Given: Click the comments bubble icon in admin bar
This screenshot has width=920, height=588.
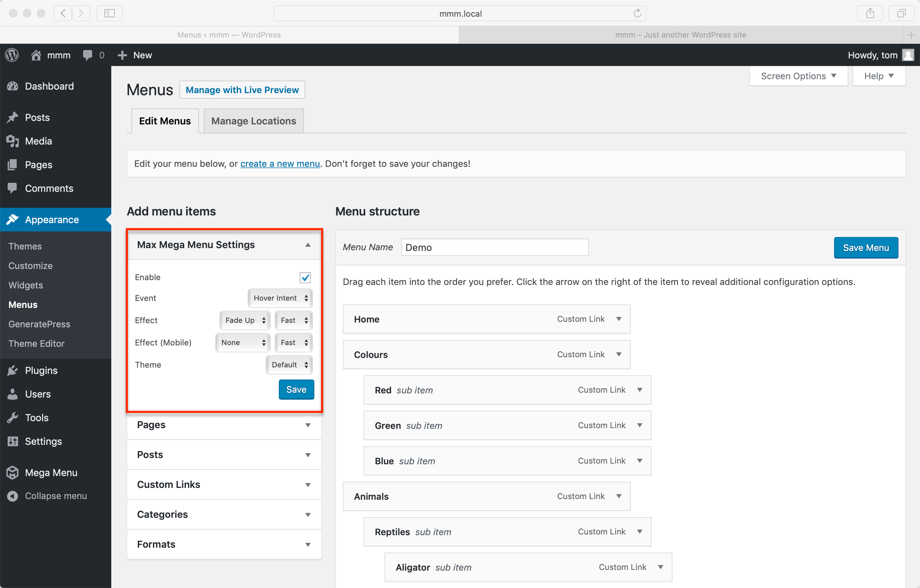Looking at the screenshot, I should pos(88,55).
